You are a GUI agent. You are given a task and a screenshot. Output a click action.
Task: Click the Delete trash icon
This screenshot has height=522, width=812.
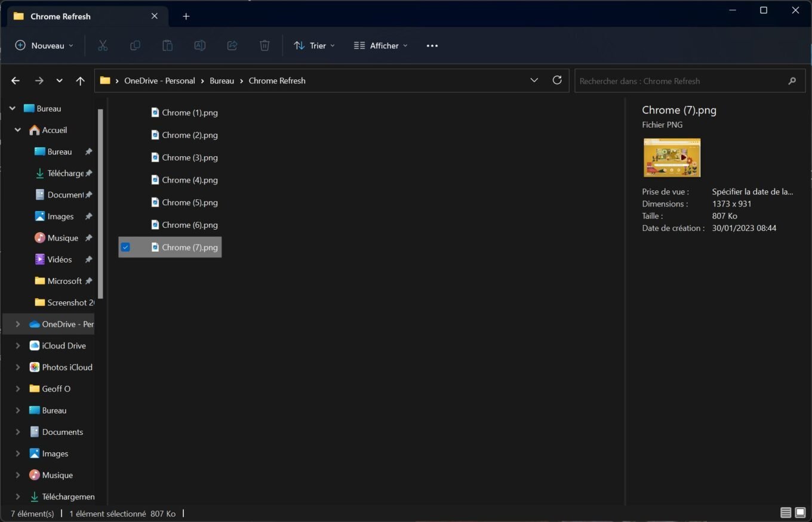(264, 45)
